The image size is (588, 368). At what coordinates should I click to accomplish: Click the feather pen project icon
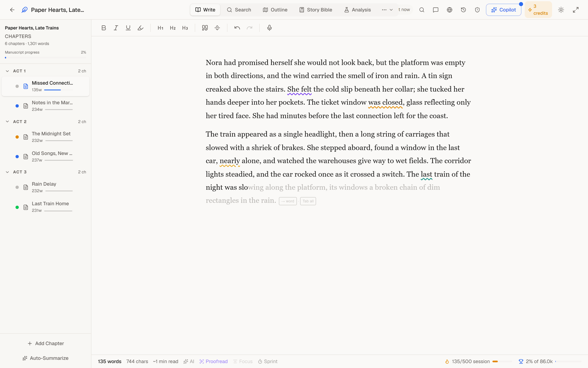coord(24,10)
